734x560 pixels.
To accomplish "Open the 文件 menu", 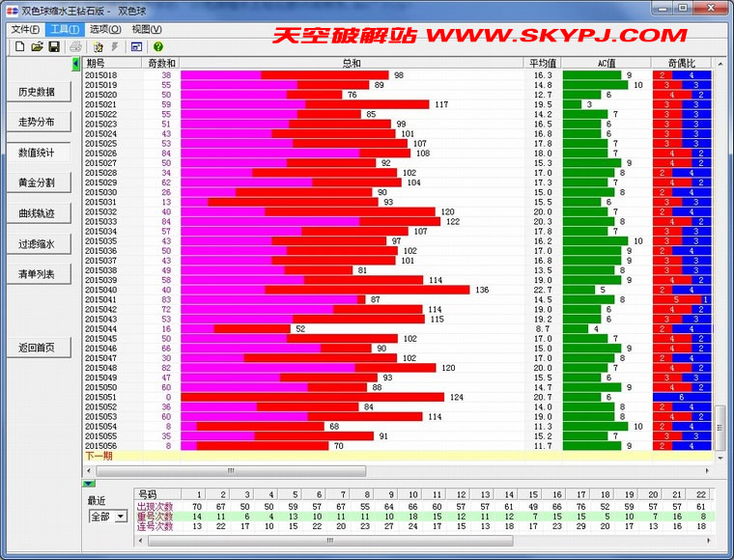I will 25,29.
